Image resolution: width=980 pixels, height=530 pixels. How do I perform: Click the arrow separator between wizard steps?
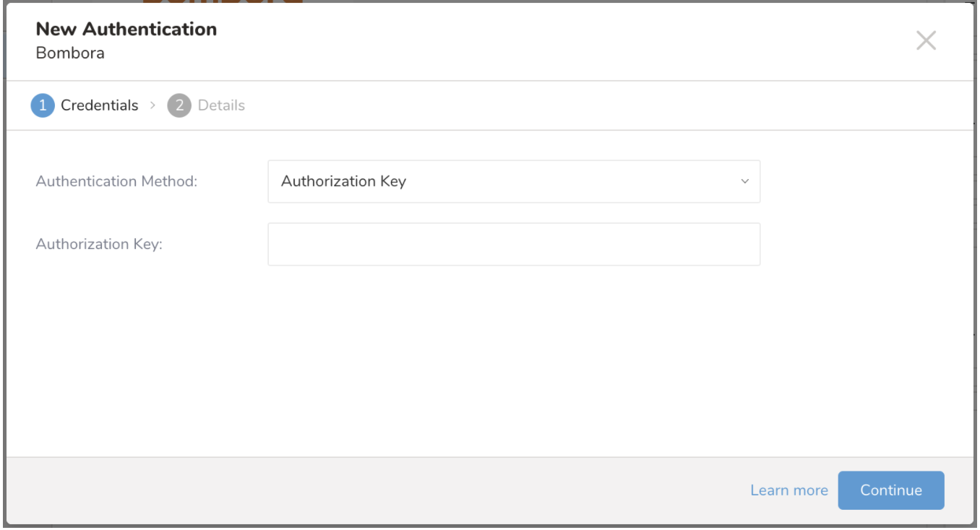[152, 105]
